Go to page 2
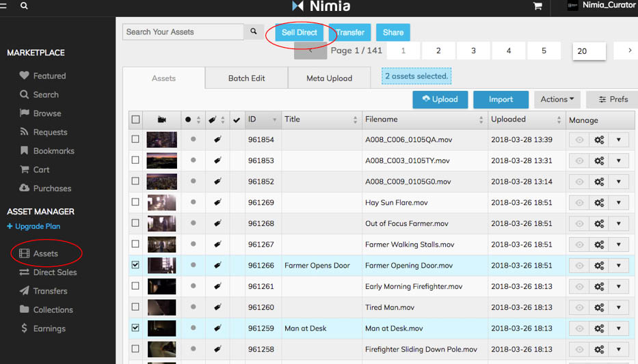 point(438,51)
